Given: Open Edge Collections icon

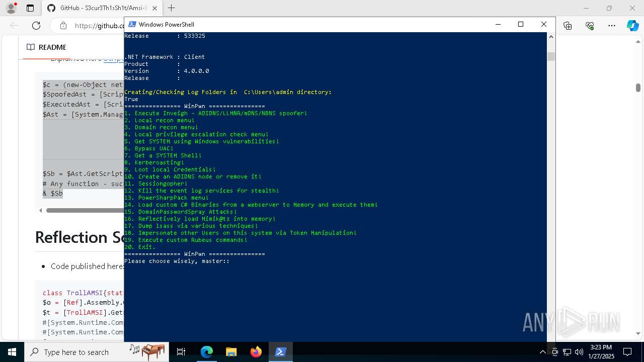Looking at the screenshot, I should [x=568, y=26].
